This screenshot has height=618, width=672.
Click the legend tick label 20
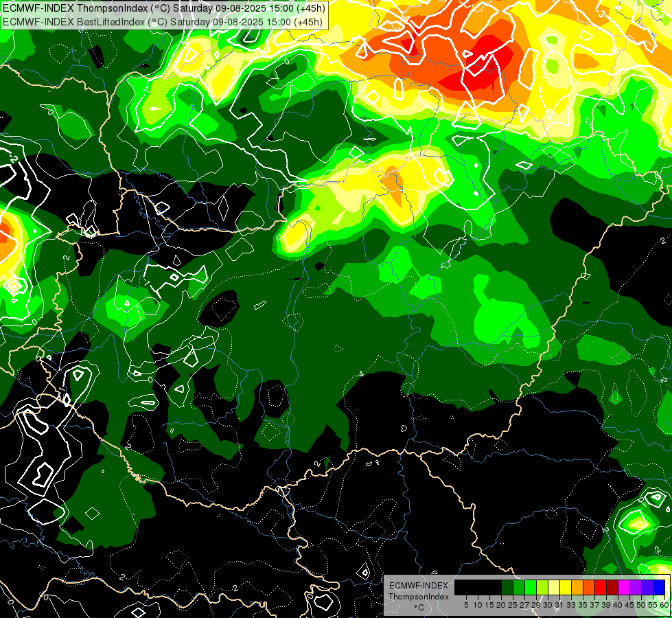pyautogui.click(x=500, y=605)
